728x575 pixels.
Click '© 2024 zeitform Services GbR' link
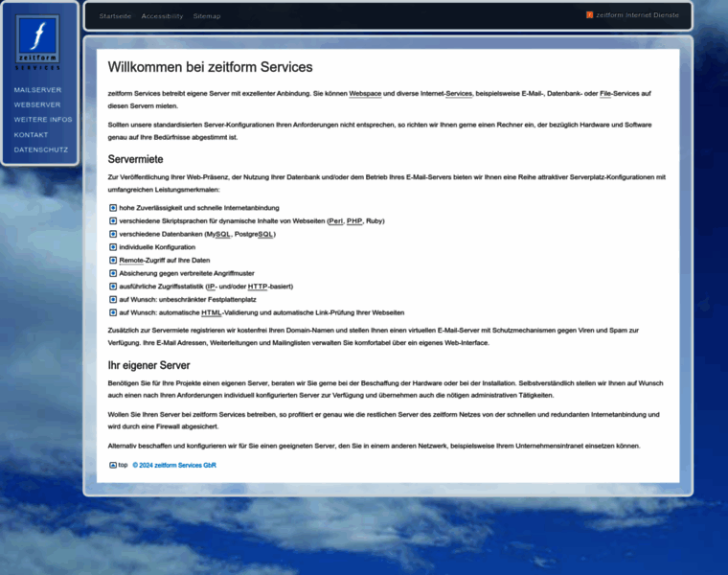174,465
